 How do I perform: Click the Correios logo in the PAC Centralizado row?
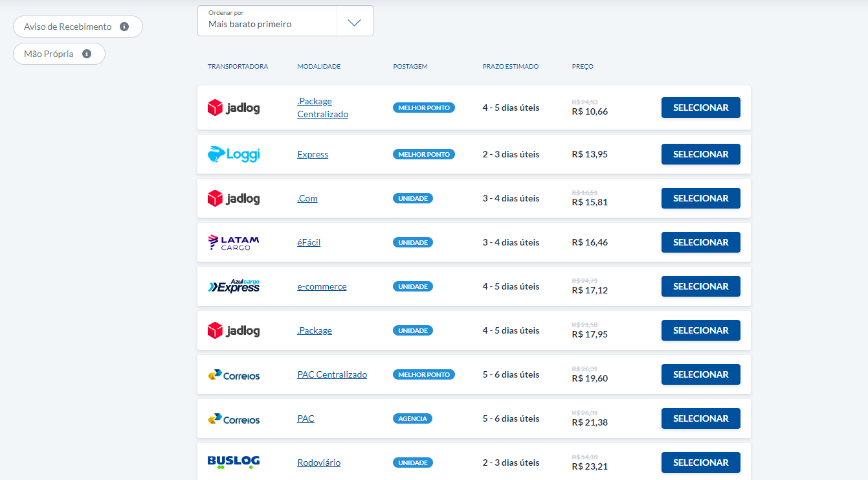coord(233,374)
